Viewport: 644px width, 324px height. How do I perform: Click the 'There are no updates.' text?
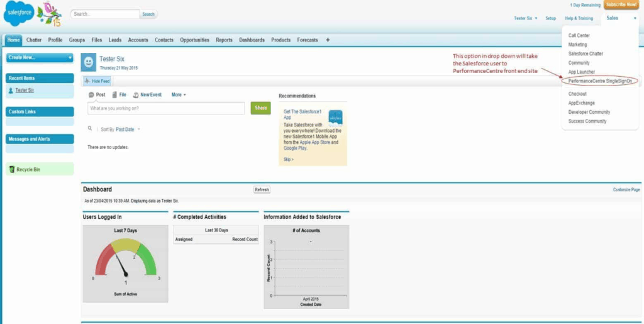pyautogui.click(x=108, y=147)
